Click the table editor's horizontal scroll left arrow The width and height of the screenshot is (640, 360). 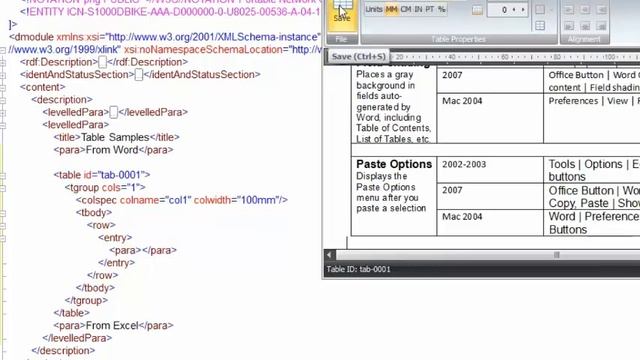329,255
